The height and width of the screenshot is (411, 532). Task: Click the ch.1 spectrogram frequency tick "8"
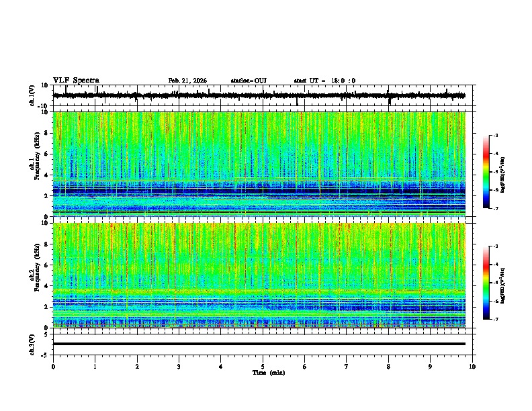coord(47,133)
